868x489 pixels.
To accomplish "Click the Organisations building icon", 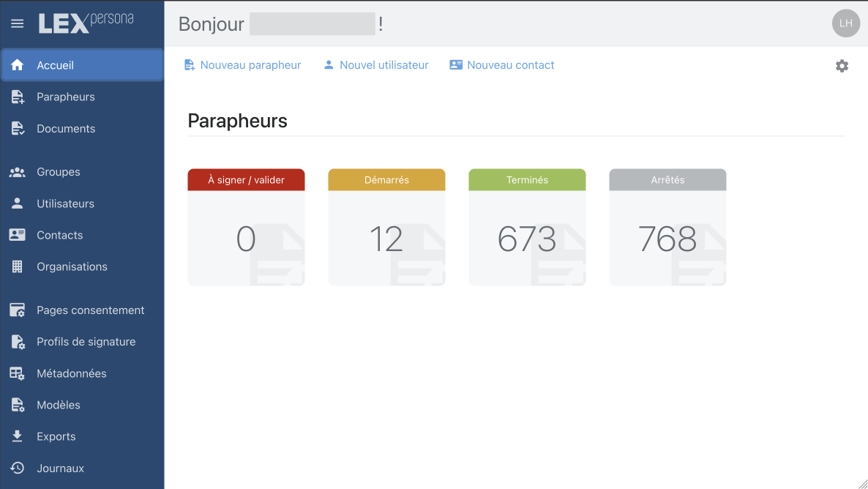I will point(18,266).
